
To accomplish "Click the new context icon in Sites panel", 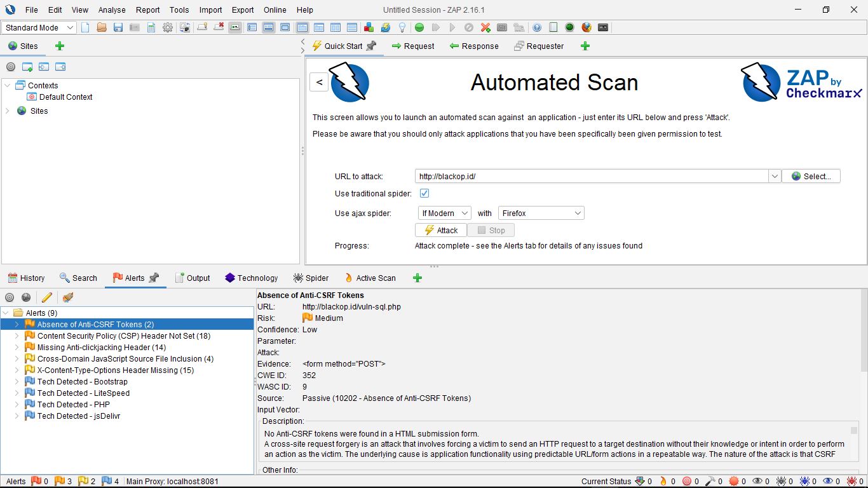I will (x=27, y=67).
